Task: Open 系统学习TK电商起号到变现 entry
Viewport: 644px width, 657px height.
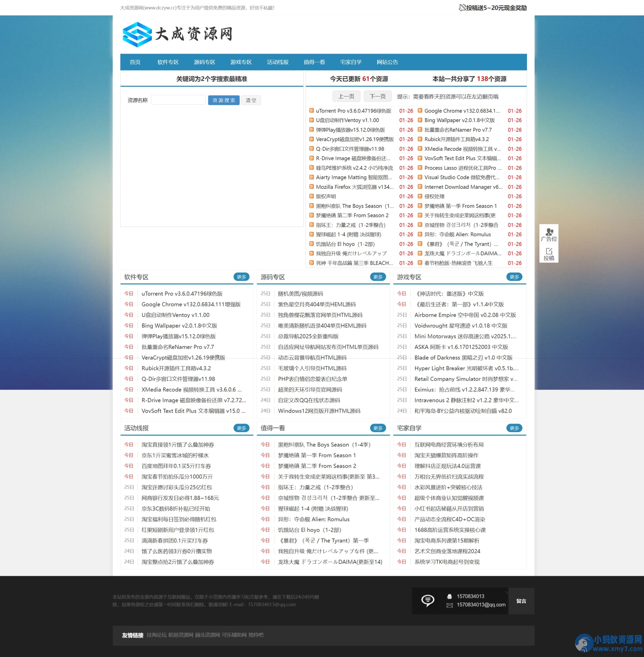Action: point(447,562)
